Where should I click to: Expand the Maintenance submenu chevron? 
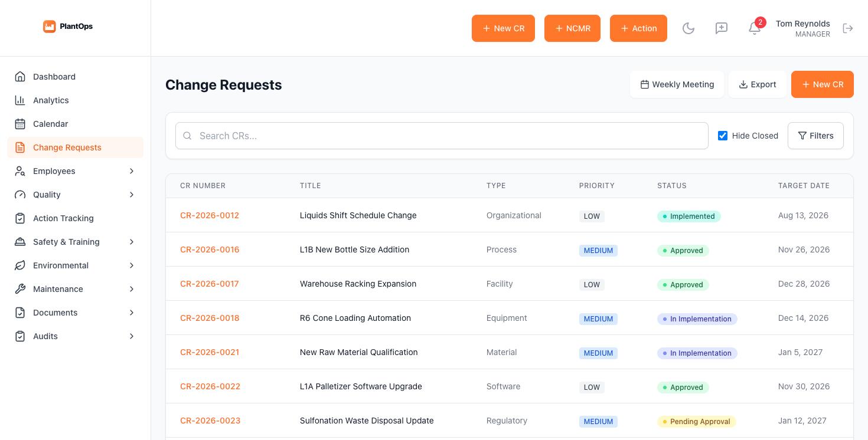[x=132, y=289]
